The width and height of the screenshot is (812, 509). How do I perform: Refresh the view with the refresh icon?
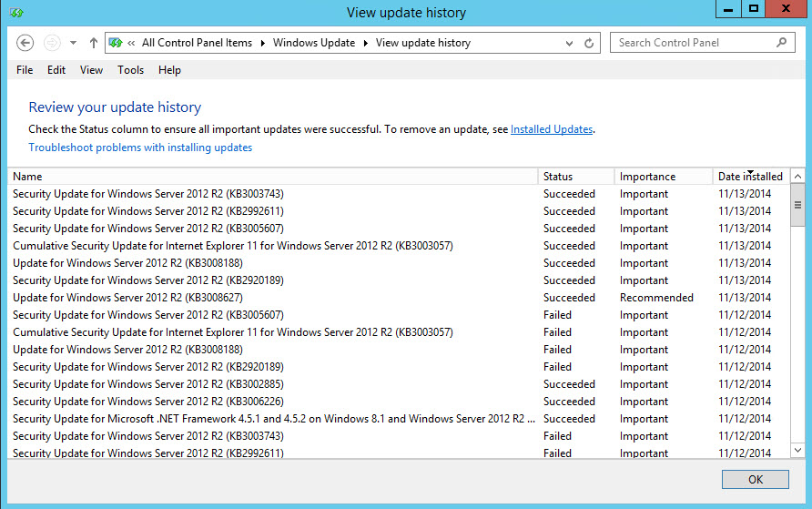coord(589,43)
